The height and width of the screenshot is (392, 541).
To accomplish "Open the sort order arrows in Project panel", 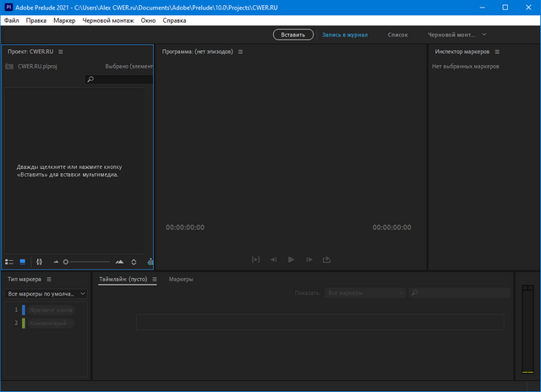I will click(x=134, y=262).
